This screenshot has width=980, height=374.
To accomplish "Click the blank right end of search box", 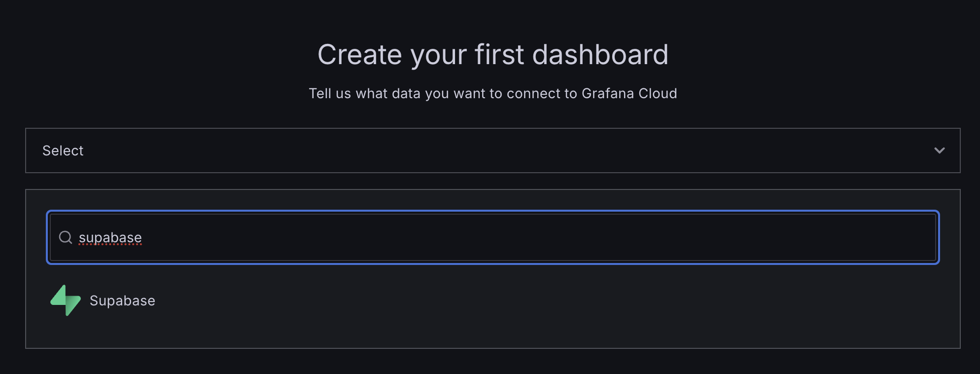I will [x=887, y=237].
